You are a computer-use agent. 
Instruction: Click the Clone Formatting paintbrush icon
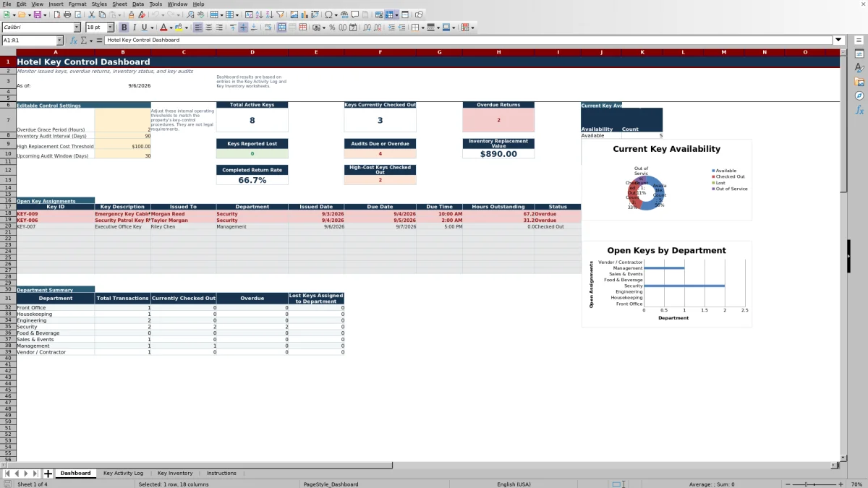pos(131,14)
